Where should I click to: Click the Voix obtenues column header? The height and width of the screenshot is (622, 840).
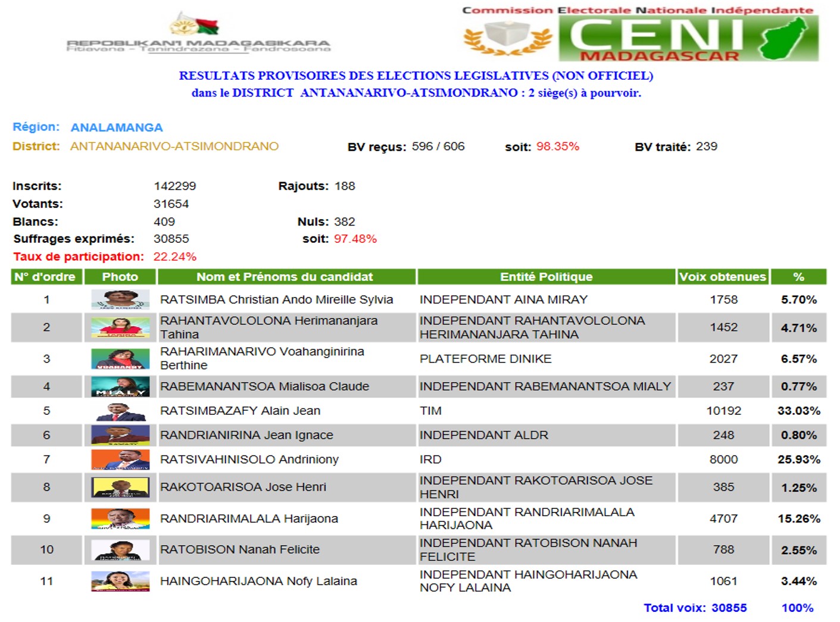pos(723,277)
